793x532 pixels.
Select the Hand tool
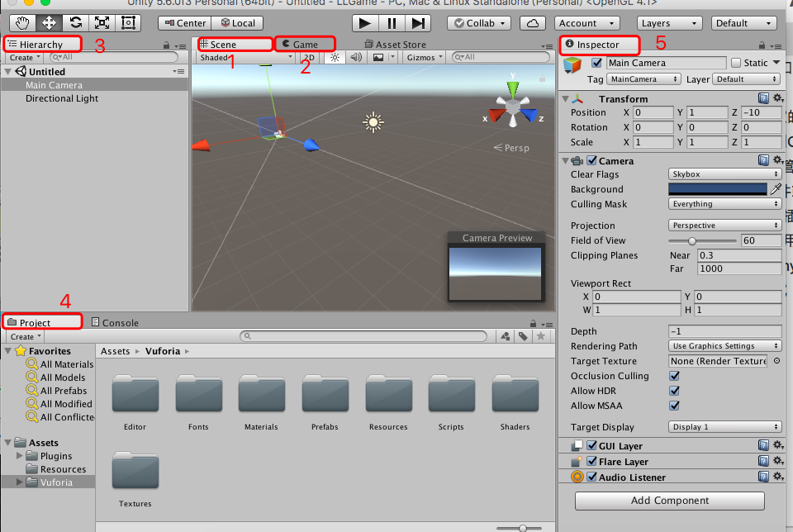coord(22,23)
